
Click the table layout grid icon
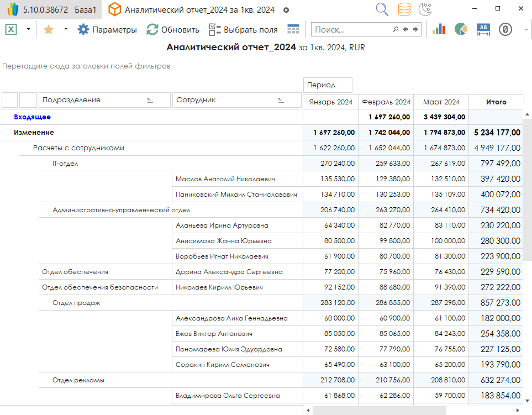click(293, 29)
